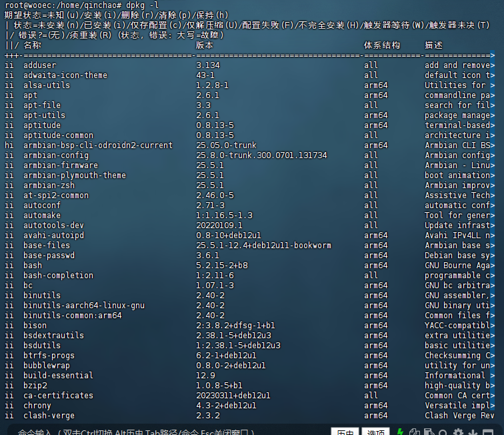Select package name adwaita-icon-theme
The image size is (504, 435).
[x=65, y=75]
